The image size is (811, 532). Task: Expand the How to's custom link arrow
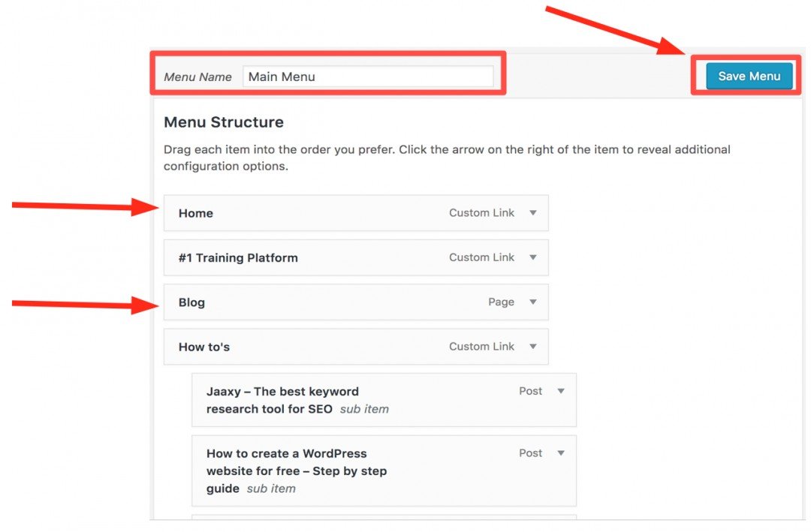coord(533,347)
